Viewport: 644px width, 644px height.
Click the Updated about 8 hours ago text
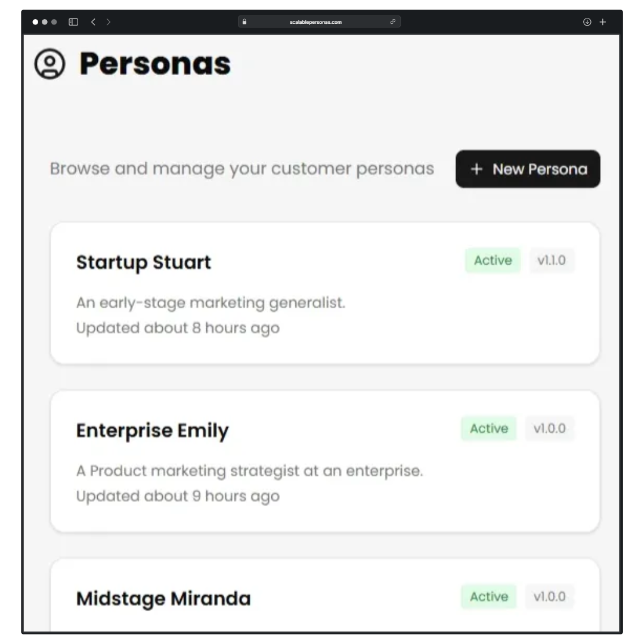pos(177,327)
